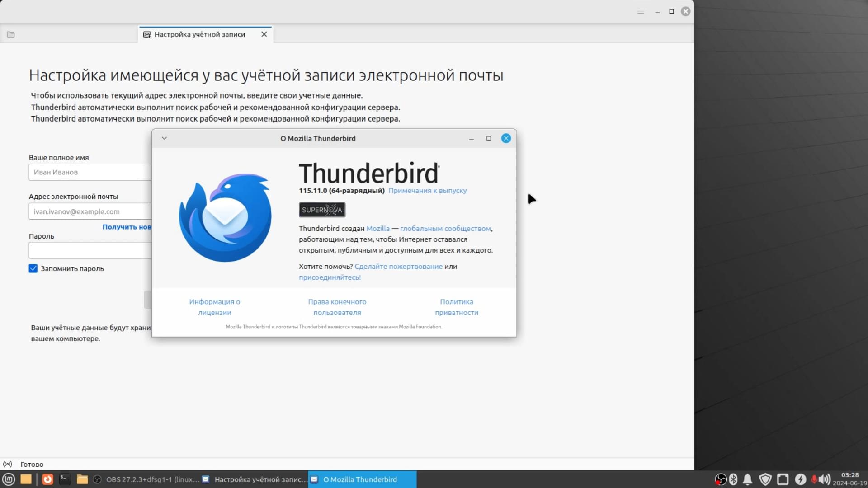
Task: Open Информация о лицензии link
Action: tap(215, 307)
